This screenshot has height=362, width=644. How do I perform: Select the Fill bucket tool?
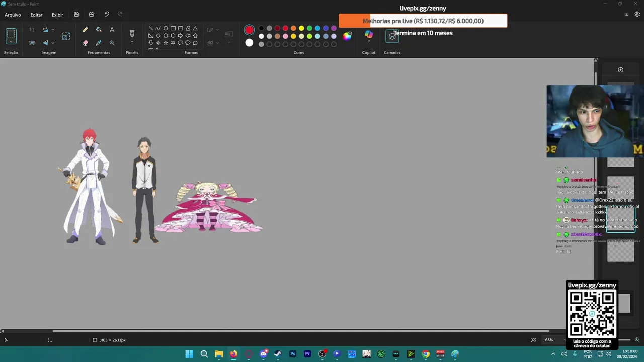tap(99, 30)
